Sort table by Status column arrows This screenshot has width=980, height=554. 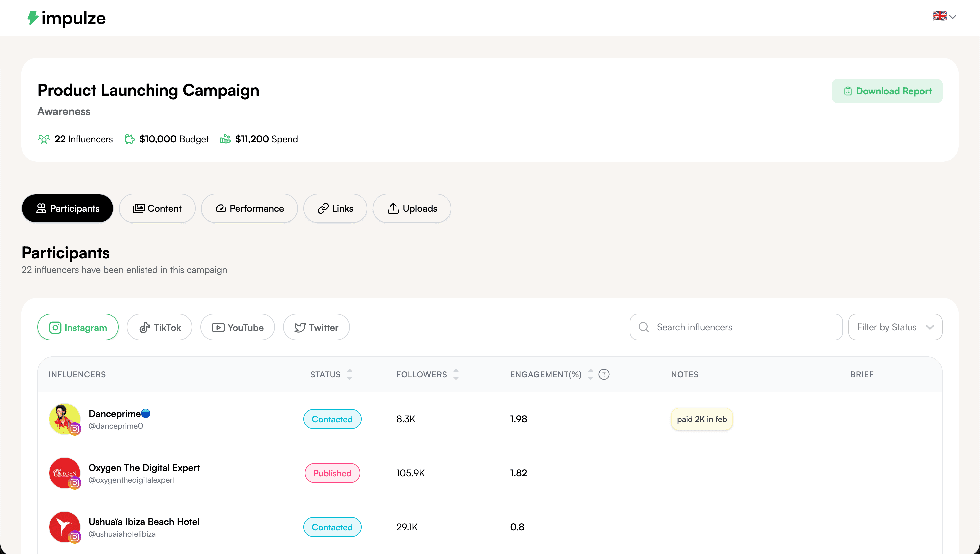[x=350, y=374]
